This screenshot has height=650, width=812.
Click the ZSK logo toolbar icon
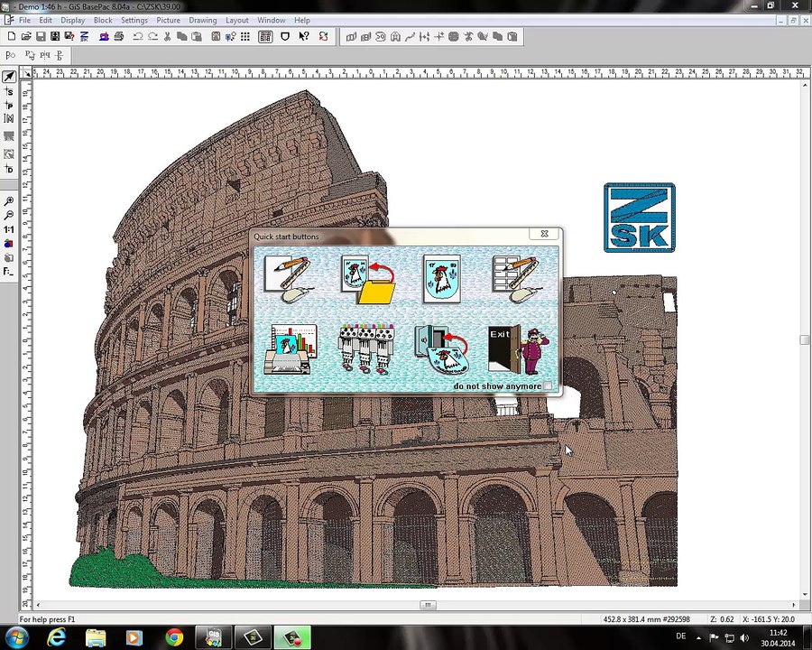85,37
